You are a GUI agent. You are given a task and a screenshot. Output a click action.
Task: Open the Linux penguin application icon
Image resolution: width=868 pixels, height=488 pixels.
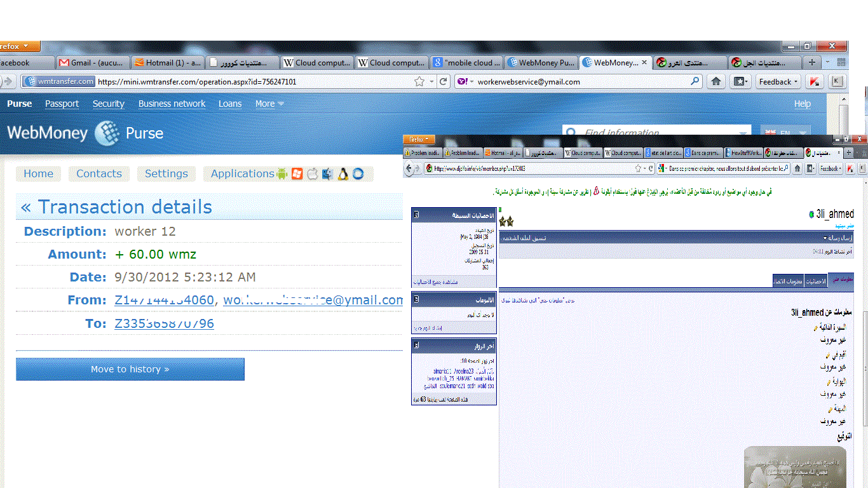point(343,173)
